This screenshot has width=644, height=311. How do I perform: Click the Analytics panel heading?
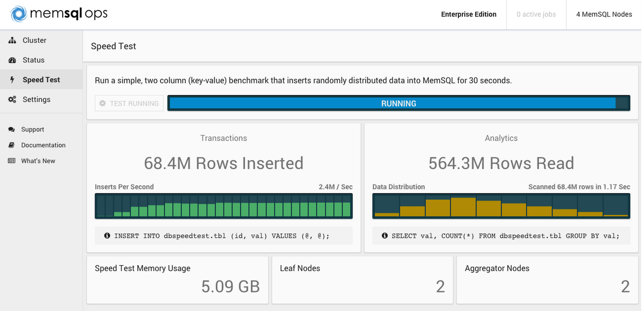coord(501,138)
